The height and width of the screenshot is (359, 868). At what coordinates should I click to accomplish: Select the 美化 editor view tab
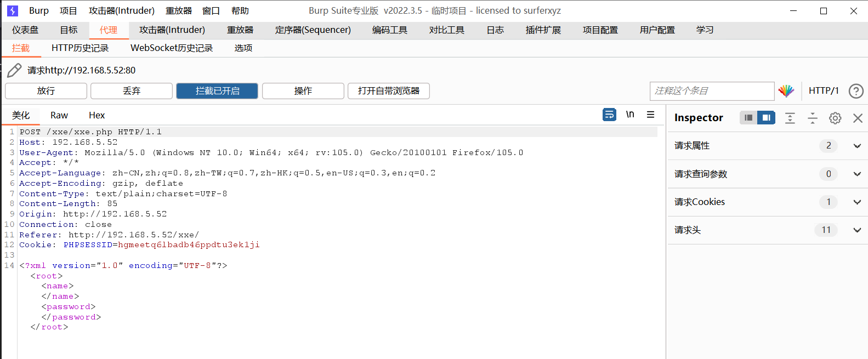pyautogui.click(x=21, y=115)
